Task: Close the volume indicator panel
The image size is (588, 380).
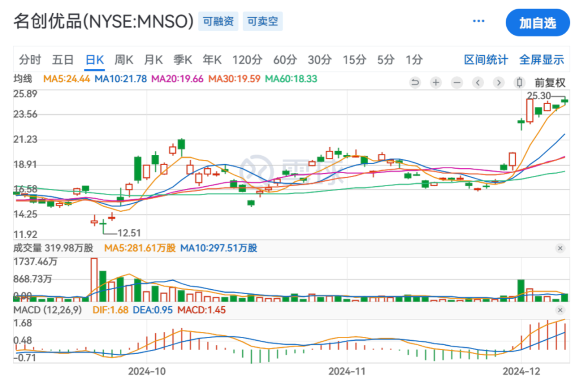Action: [x=560, y=248]
